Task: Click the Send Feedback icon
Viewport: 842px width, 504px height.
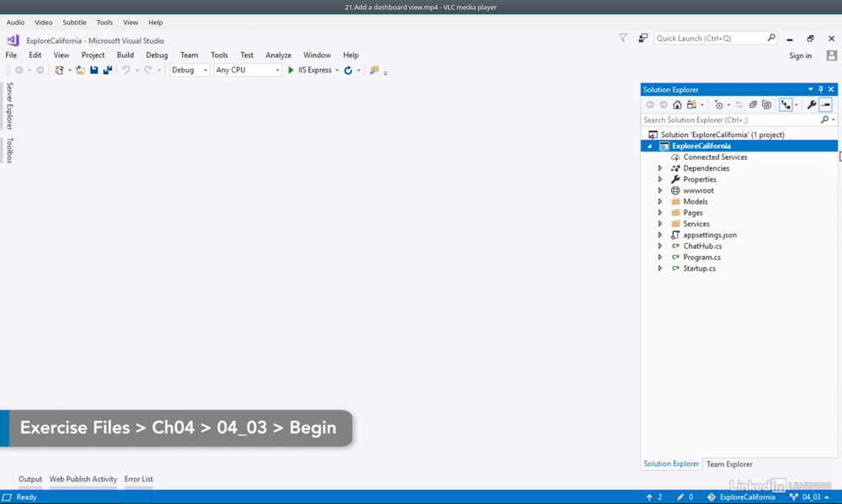Action: pyautogui.click(x=642, y=38)
